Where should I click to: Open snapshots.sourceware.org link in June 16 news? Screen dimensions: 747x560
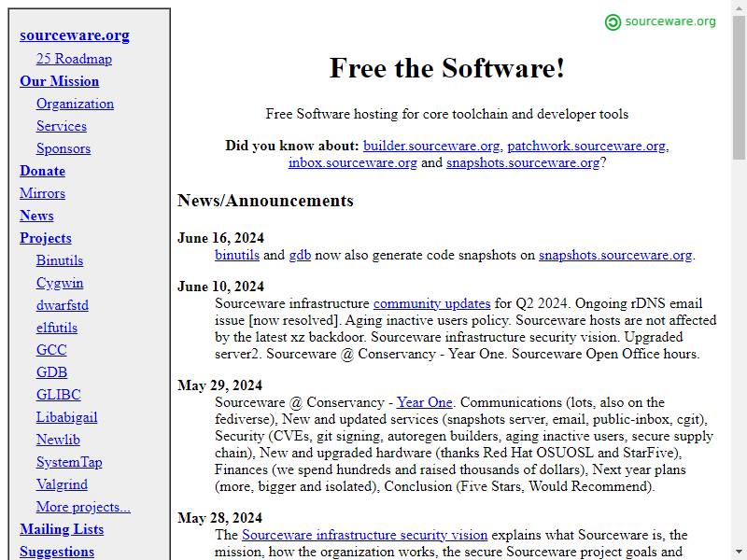(x=615, y=254)
